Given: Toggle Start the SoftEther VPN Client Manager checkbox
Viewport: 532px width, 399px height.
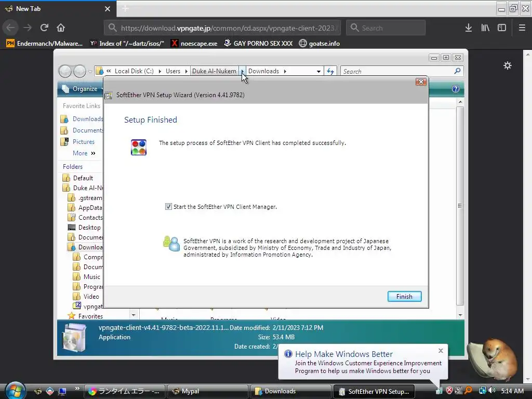Looking at the screenshot, I should click(x=168, y=207).
